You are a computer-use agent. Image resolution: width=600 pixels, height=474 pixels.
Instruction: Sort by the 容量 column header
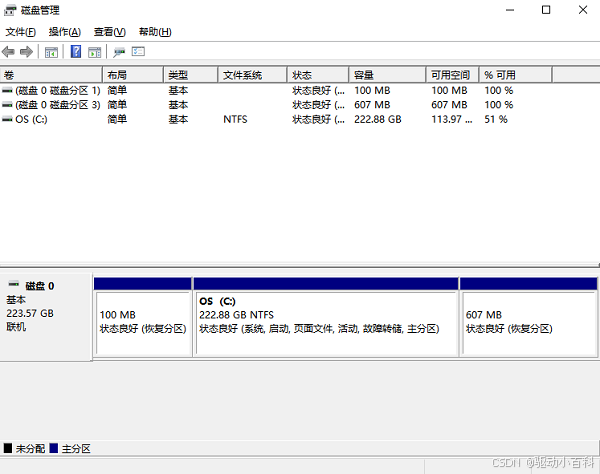click(x=387, y=75)
